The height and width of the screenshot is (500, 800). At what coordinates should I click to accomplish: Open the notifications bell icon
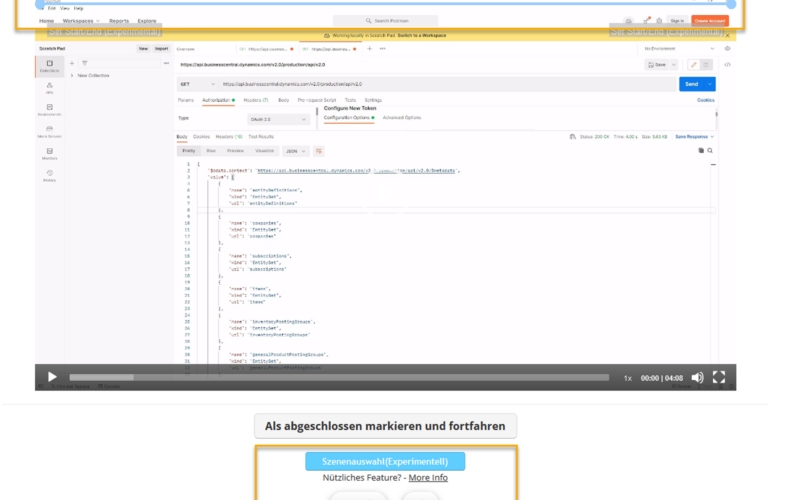click(x=659, y=21)
